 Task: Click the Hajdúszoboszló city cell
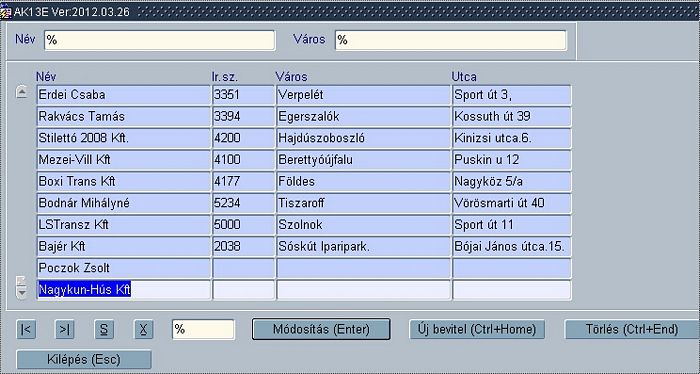point(363,138)
